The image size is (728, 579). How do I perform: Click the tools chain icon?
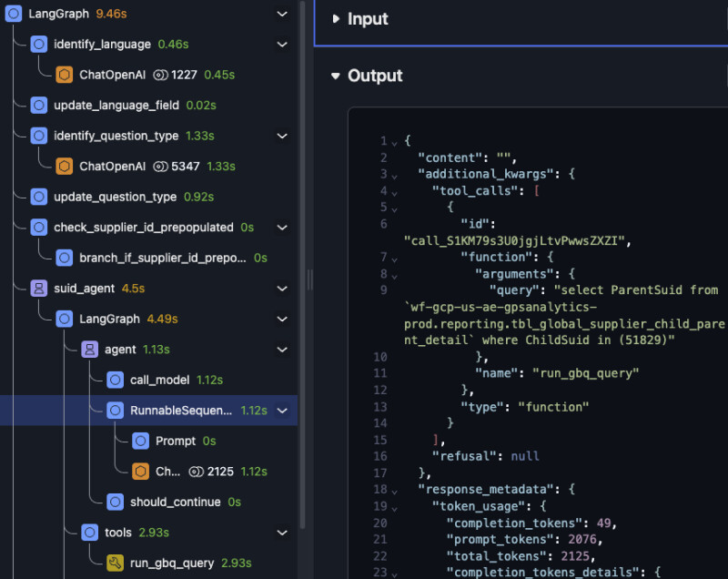(90, 532)
